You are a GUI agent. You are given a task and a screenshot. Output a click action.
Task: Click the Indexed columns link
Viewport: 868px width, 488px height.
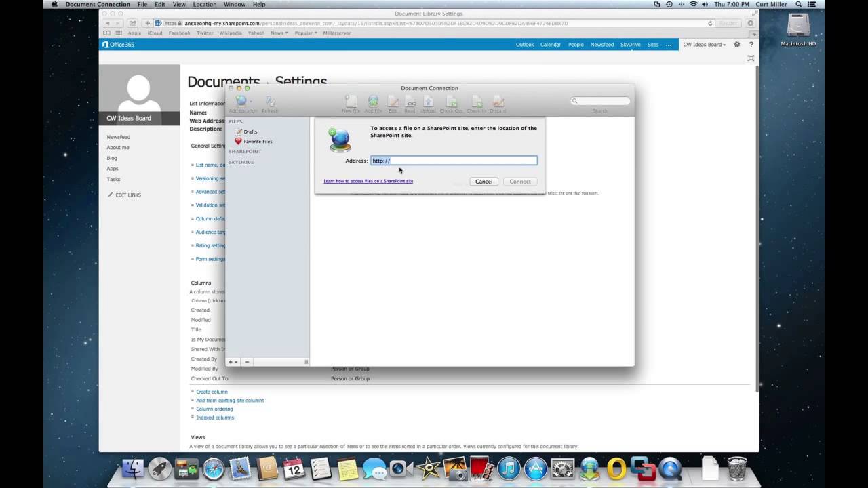[x=215, y=418]
